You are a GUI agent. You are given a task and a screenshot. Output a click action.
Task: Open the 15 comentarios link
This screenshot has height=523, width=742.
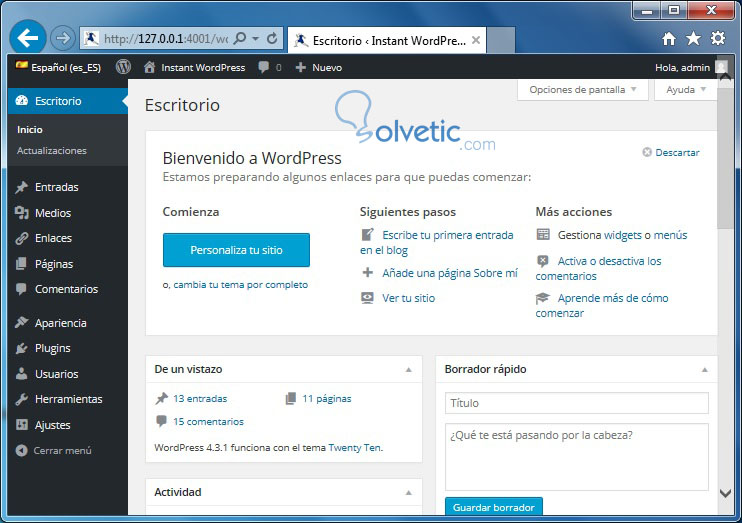(x=208, y=422)
